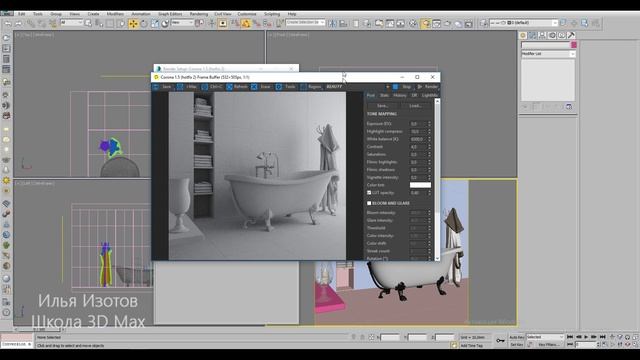Image resolution: width=640 pixels, height=360 pixels.
Task: Toggle selection lock in status bar
Action: coord(362,337)
